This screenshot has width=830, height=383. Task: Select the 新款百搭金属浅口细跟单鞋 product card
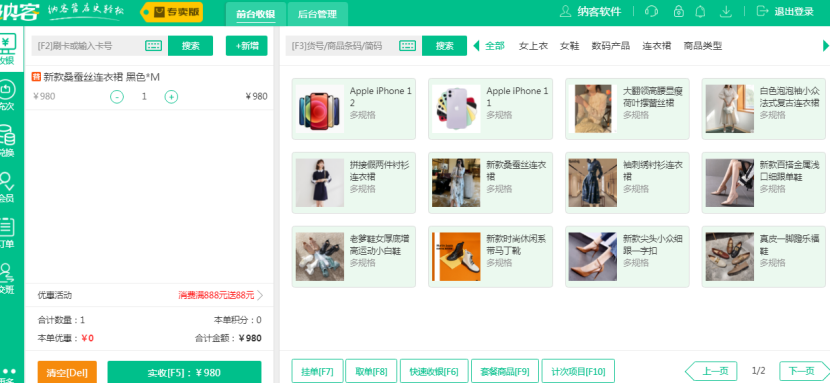[x=764, y=183]
